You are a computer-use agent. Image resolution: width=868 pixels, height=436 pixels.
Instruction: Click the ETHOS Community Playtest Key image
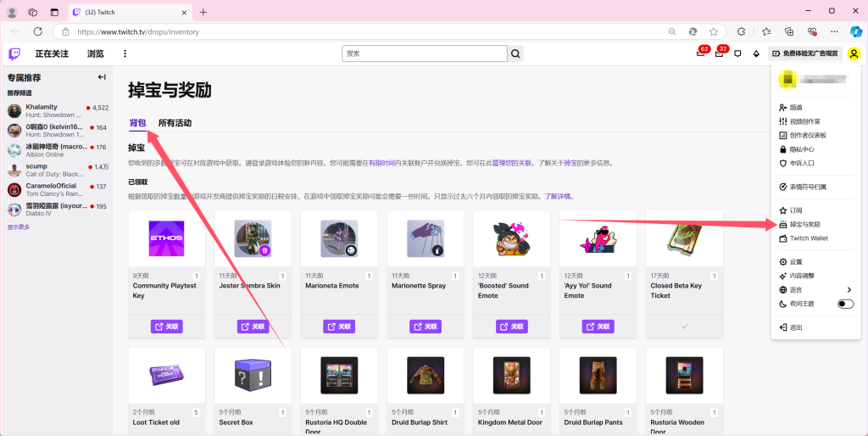click(167, 238)
